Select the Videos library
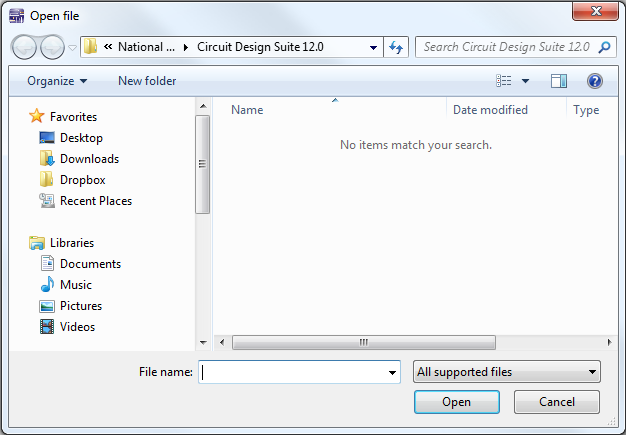Image resolution: width=626 pixels, height=435 pixels. click(77, 327)
